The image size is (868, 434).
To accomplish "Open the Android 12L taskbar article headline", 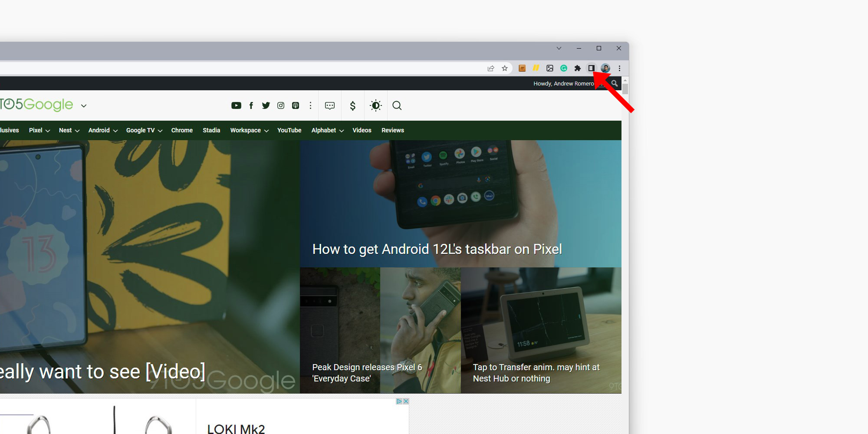I will [437, 249].
